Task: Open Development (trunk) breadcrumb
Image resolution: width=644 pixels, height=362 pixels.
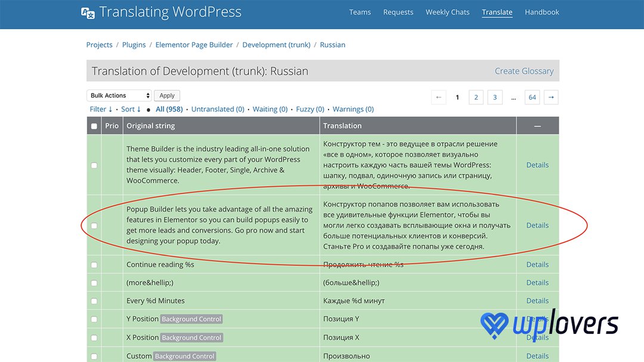Action: pos(277,45)
